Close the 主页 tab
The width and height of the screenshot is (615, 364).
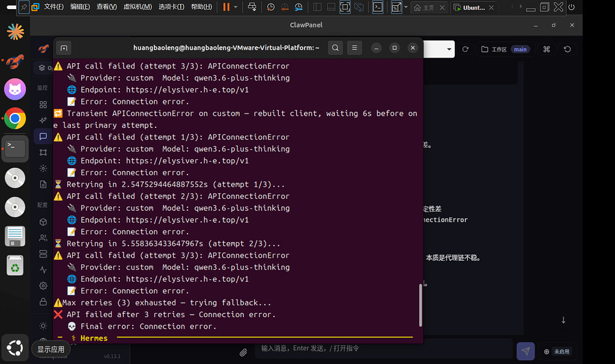[443, 7]
